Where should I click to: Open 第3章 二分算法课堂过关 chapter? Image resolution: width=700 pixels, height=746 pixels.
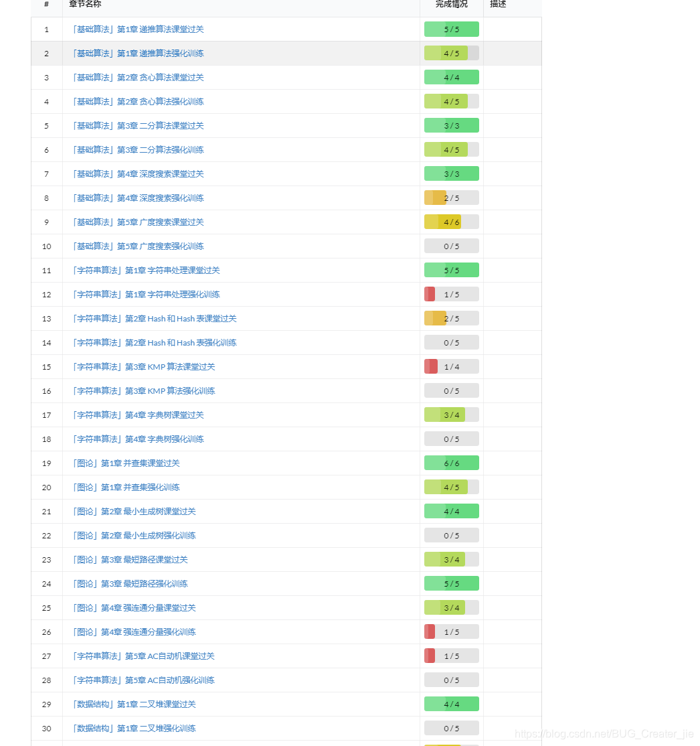[x=137, y=126]
